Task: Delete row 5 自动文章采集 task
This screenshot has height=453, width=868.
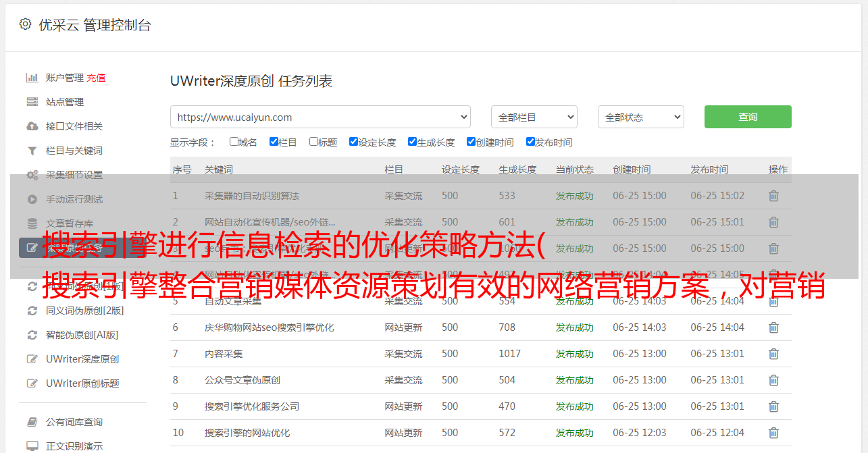Action: click(773, 301)
